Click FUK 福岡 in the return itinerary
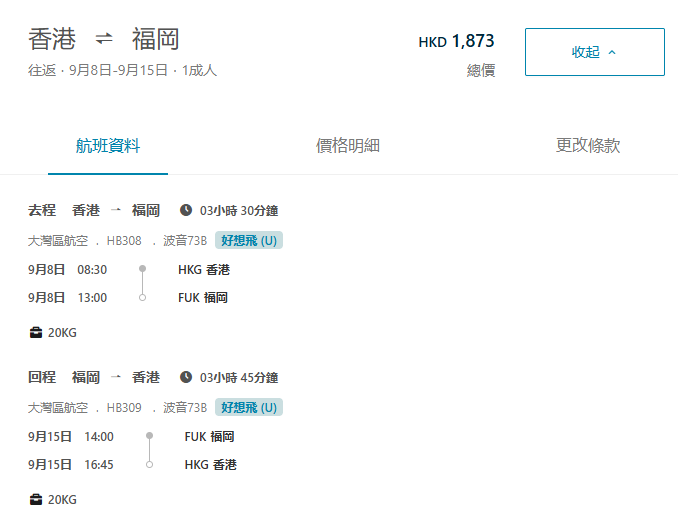The width and height of the screenshot is (678, 521). (209, 437)
